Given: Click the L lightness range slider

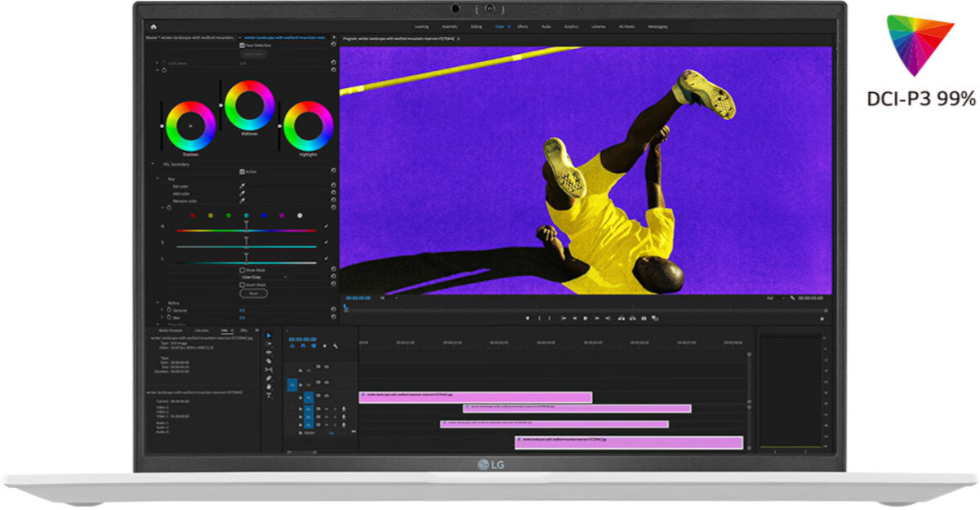Looking at the screenshot, I should 246,261.
